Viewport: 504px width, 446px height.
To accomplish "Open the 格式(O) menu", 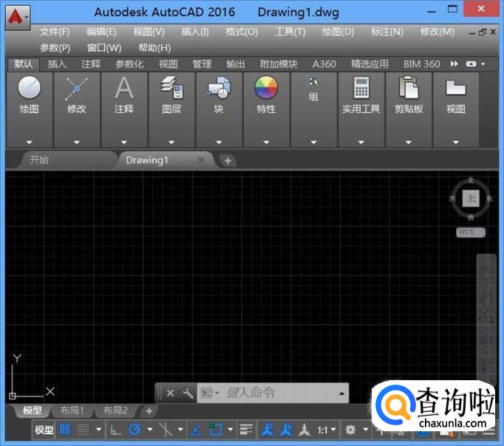I will 242,32.
